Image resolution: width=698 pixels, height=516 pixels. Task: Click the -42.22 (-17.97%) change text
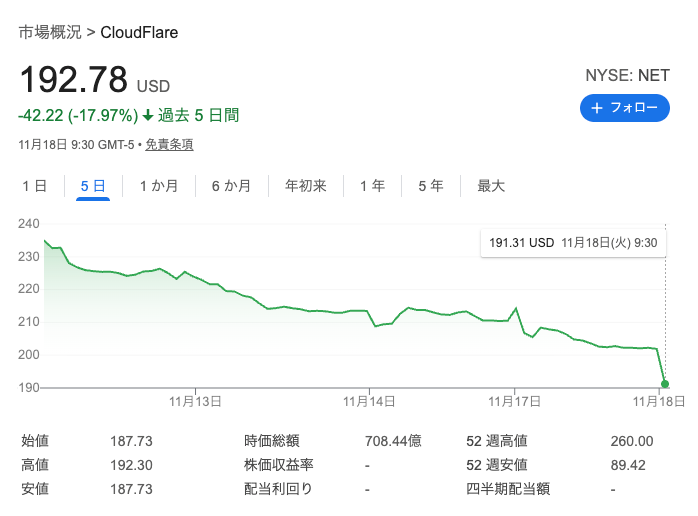[x=78, y=115]
